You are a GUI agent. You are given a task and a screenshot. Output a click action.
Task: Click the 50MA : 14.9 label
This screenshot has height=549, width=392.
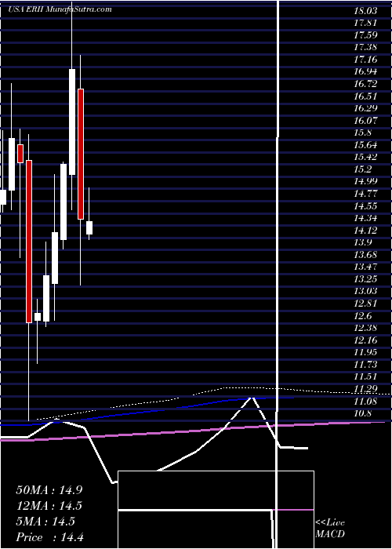[x=49, y=490]
